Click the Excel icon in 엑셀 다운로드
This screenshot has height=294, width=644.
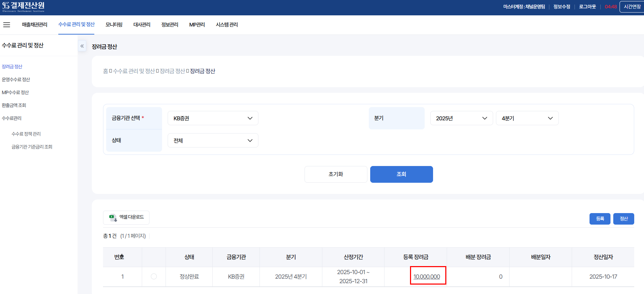[x=113, y=218]
